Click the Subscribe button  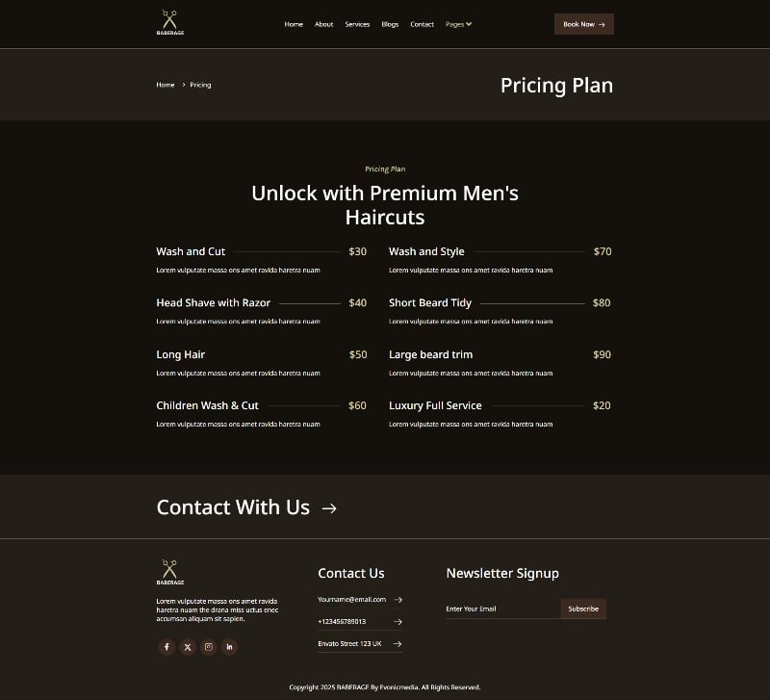point(583,609)
